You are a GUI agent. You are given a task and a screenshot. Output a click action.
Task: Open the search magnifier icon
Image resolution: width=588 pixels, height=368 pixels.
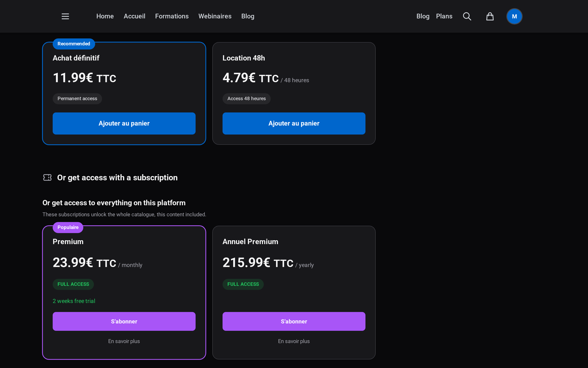[467, 16]
